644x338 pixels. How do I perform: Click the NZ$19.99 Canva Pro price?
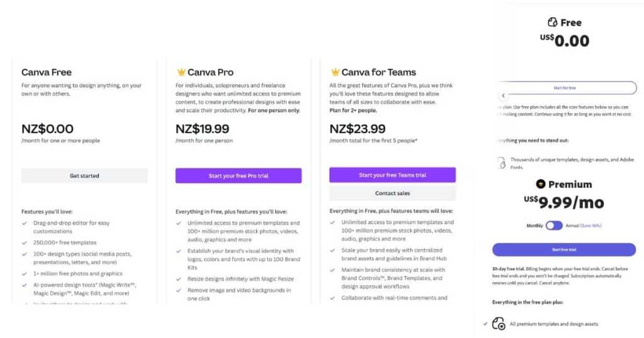coord(202,129)
